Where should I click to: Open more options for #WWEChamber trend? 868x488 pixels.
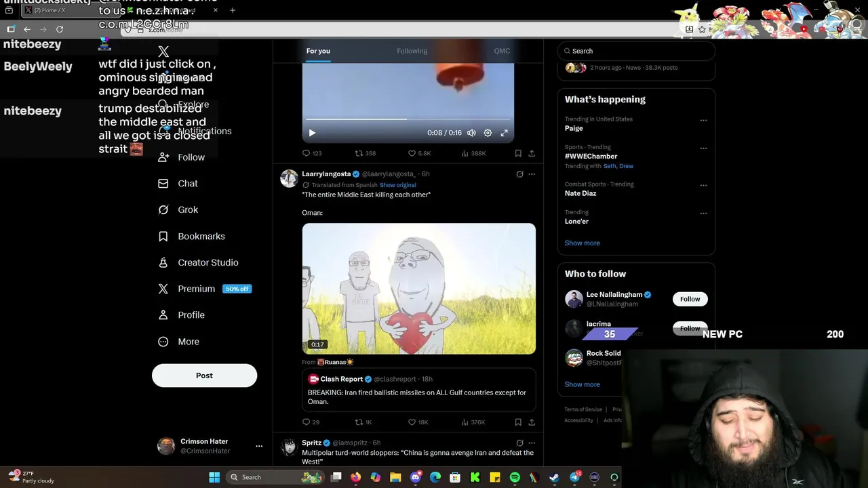pyautogui.click(x=703, y=148)
